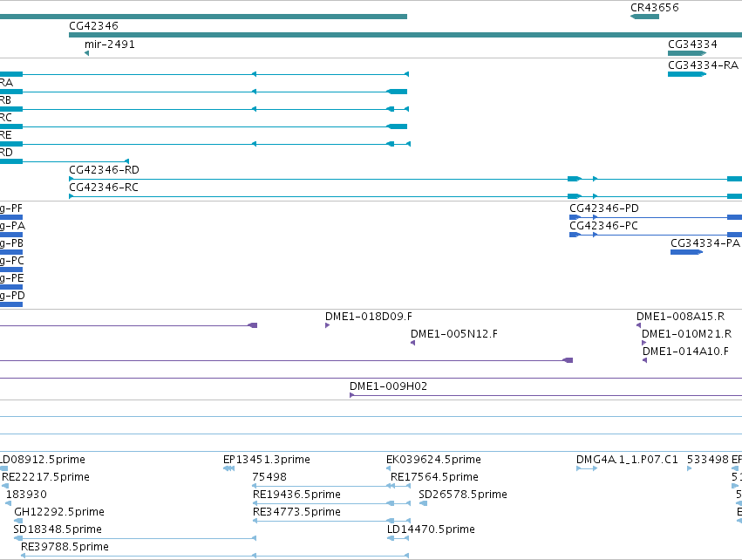Select the DME1-008A15.R feature label

680,317
